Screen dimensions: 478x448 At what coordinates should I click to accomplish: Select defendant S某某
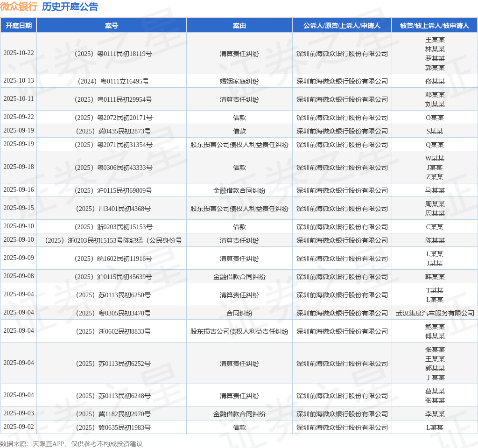point(435,131)
